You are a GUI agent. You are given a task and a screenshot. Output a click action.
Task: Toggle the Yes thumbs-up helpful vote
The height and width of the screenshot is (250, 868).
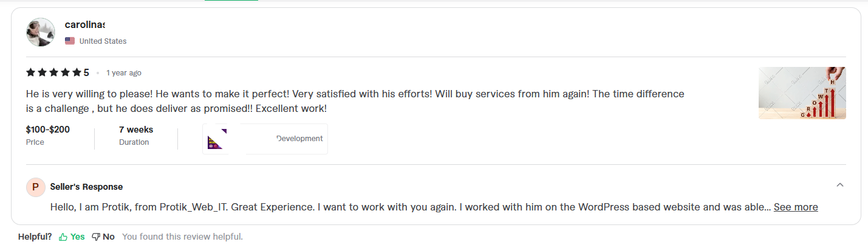(x=72, y=237)
